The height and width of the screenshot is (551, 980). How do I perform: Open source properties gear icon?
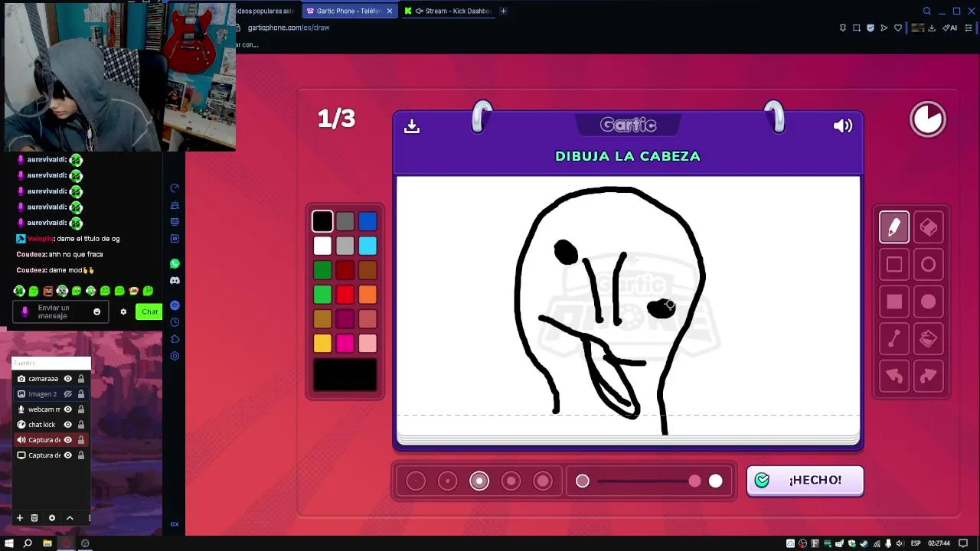point(52,518)
